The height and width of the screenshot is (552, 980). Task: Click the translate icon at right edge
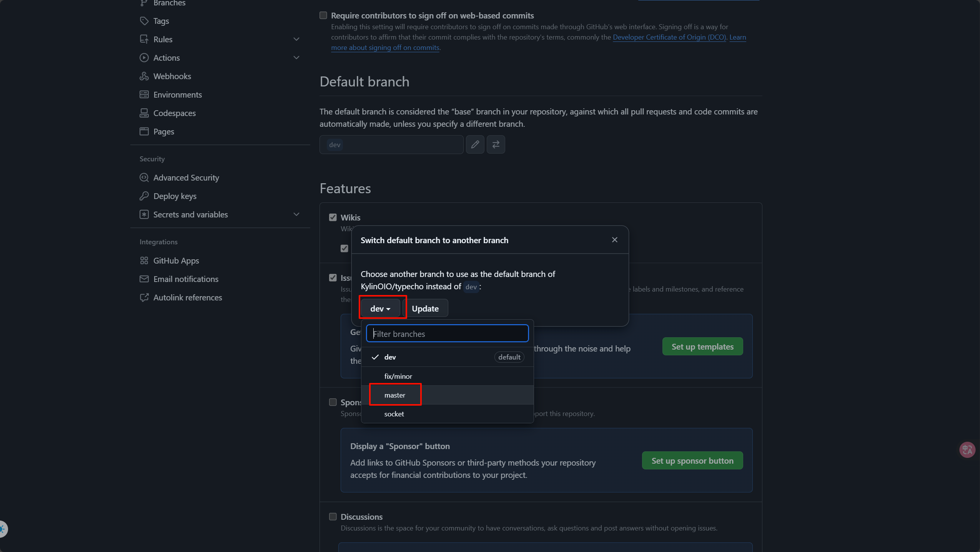(x=967, y=449)
